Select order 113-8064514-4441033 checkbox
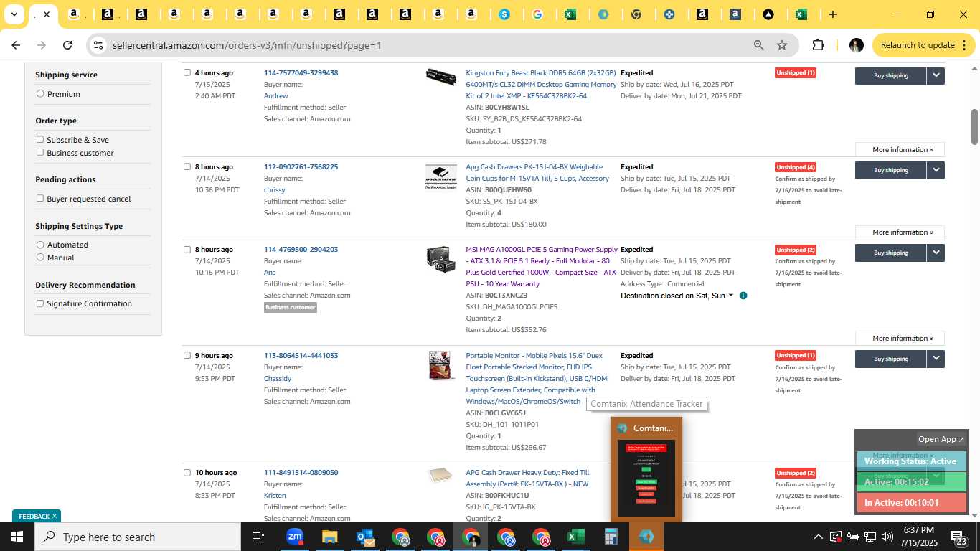This screenshot has height=551, width=980. tap(187, 355)
